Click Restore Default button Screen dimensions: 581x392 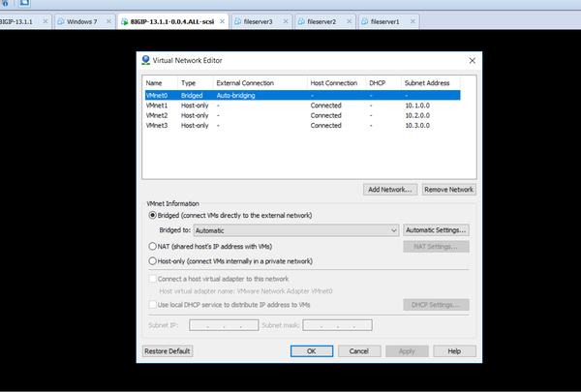click(x=168, y=351)
